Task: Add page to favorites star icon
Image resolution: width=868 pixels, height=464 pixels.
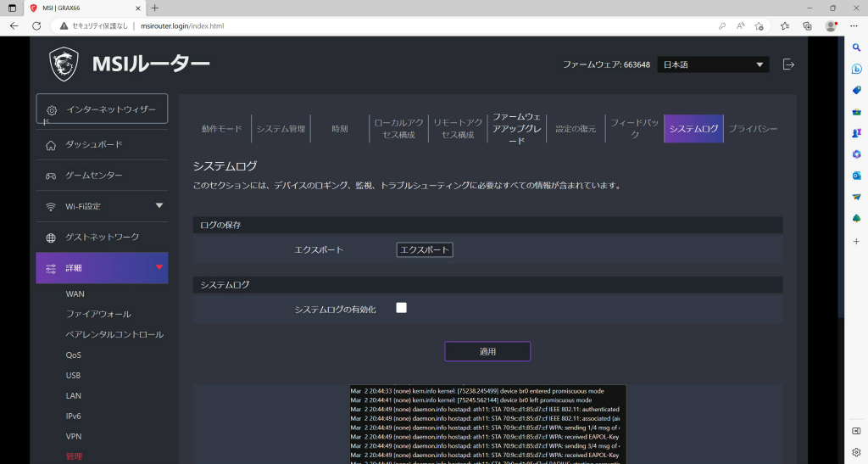Action: point(759,26)
